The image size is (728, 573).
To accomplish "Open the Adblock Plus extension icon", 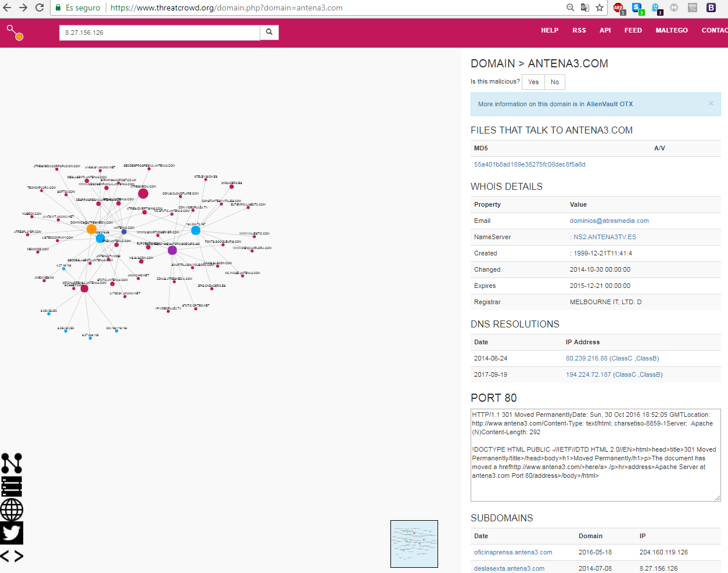I will pyautogui.click(x=618, y=8).
